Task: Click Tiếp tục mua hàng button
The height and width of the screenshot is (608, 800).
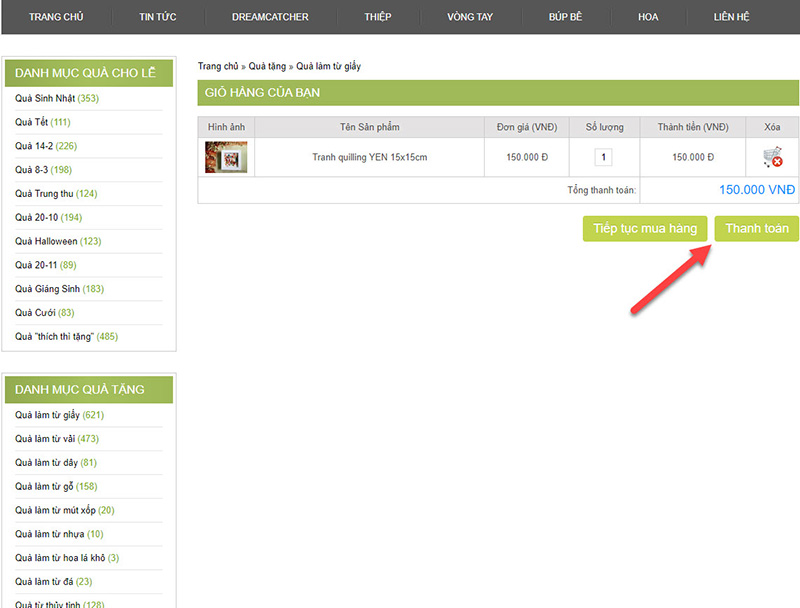Action: [x=645, y=228]
